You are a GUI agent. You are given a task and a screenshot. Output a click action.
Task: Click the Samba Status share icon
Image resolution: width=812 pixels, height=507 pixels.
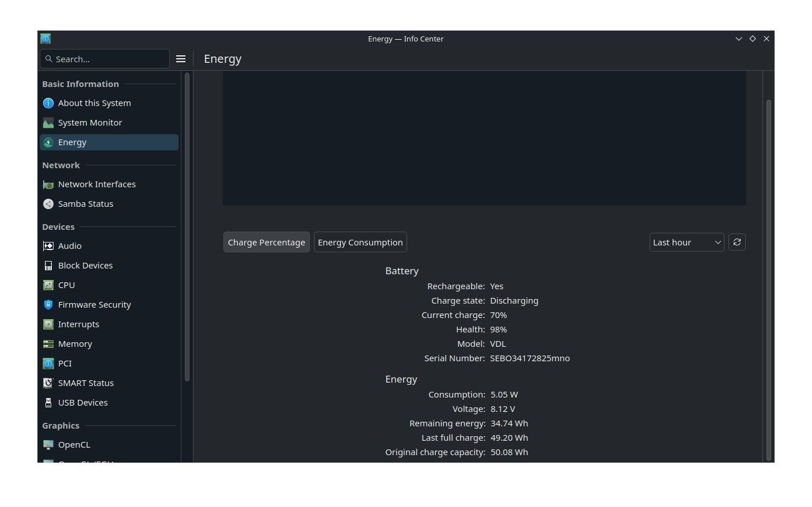[48, 204]
